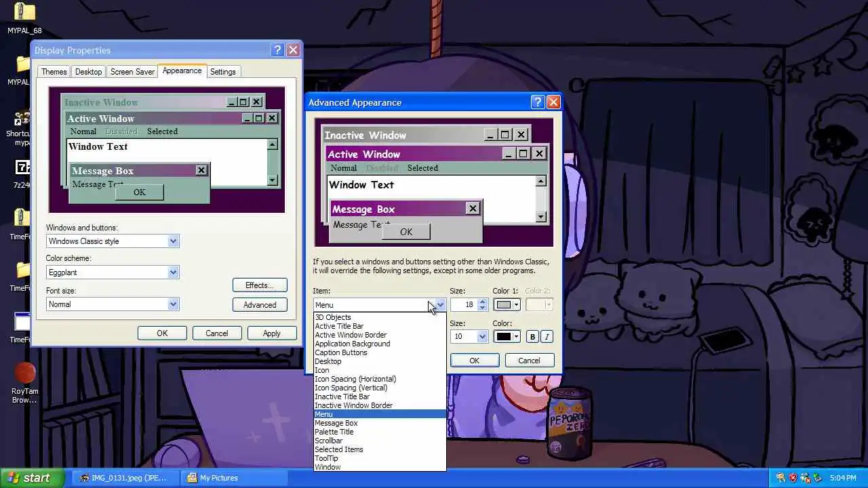Choose Palette Title from the Item list

(x=380, y=432)
